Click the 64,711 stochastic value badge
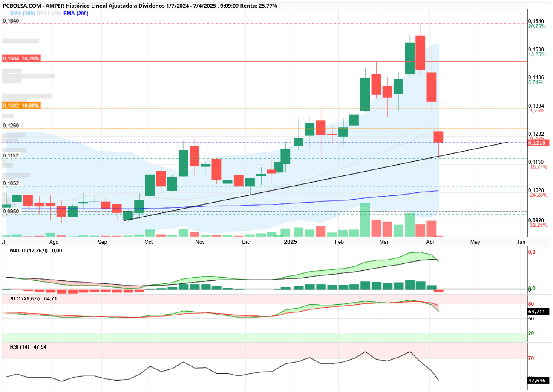The width and height of the screenshot is (553, 392). (x=538, y=312)
